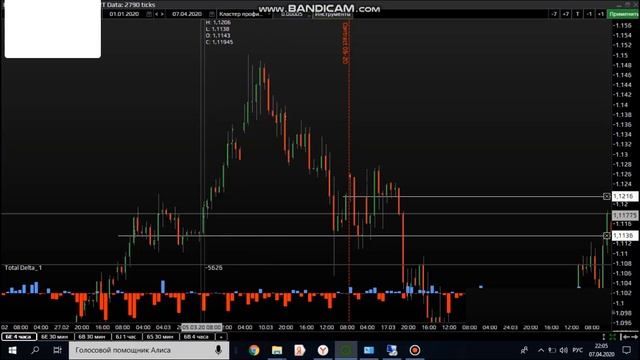Open the Кластер профи chart type dropdown
The width and height of the screenshot is (640, 360).
(244, 14)
